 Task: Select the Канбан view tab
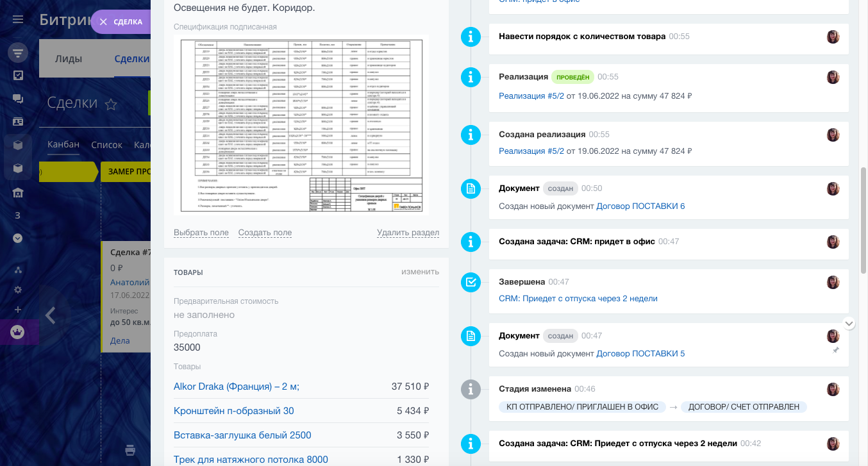pos(63,144)
